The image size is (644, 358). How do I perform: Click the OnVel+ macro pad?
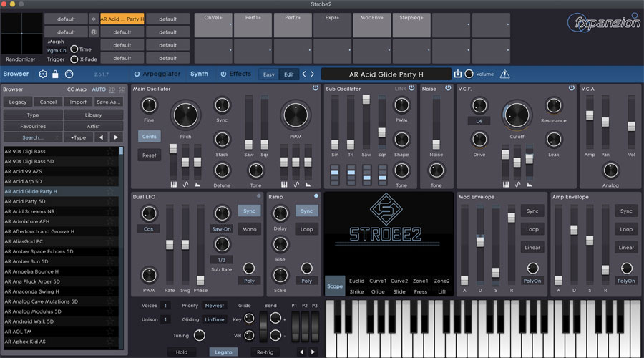[x=213, y=25]
